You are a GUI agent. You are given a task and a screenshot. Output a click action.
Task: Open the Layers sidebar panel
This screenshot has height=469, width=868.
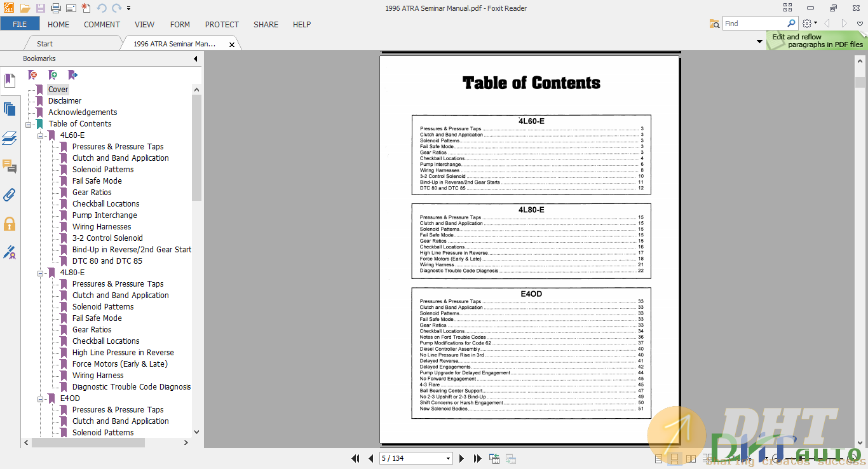[10, 138]
